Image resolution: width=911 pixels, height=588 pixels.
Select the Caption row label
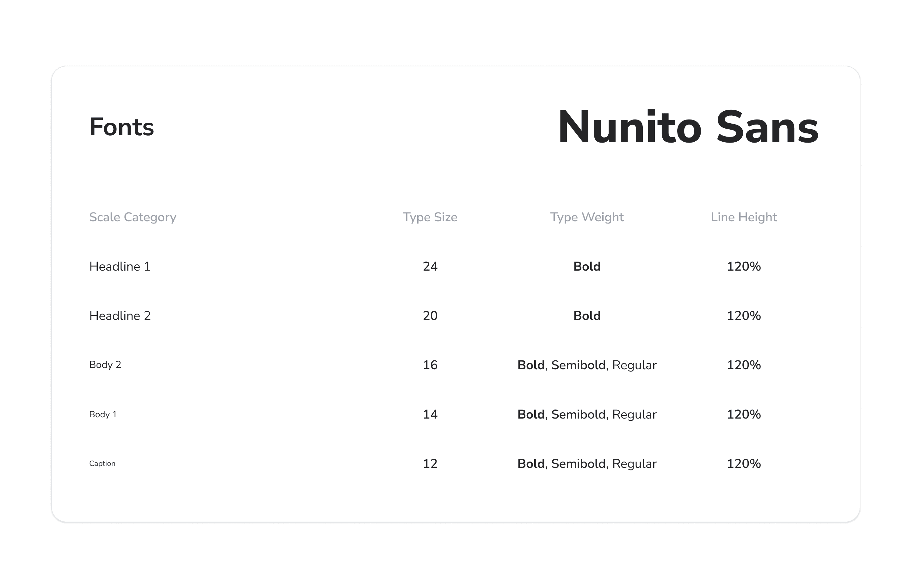102,463
